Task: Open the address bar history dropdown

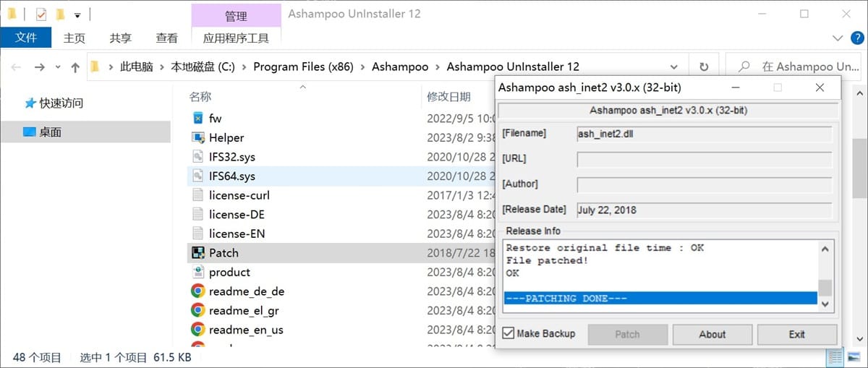Action: click(677, 67)
